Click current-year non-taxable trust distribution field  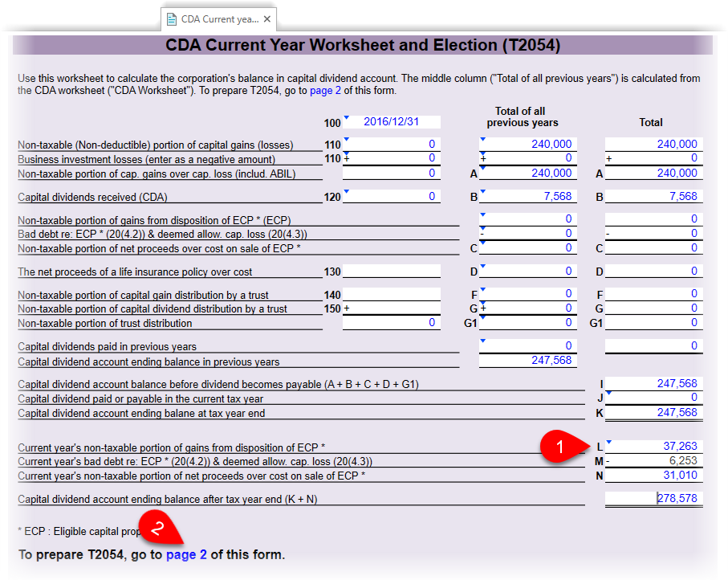click(392, 322)
